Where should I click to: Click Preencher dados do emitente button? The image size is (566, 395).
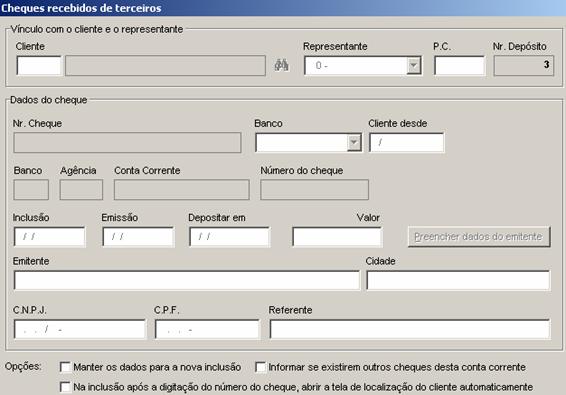[479, 237]
